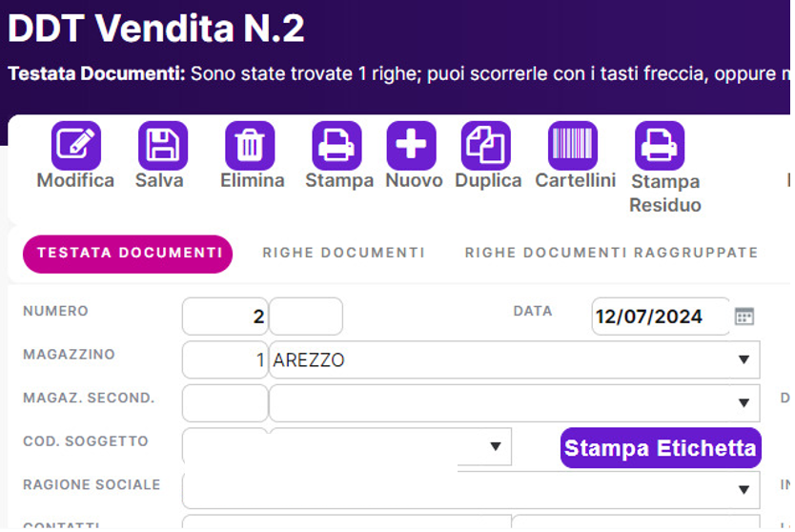This screenshot has height=532, width=795.
Task: Switch to the Righe Documenti tab
Action: pos(343,254)
